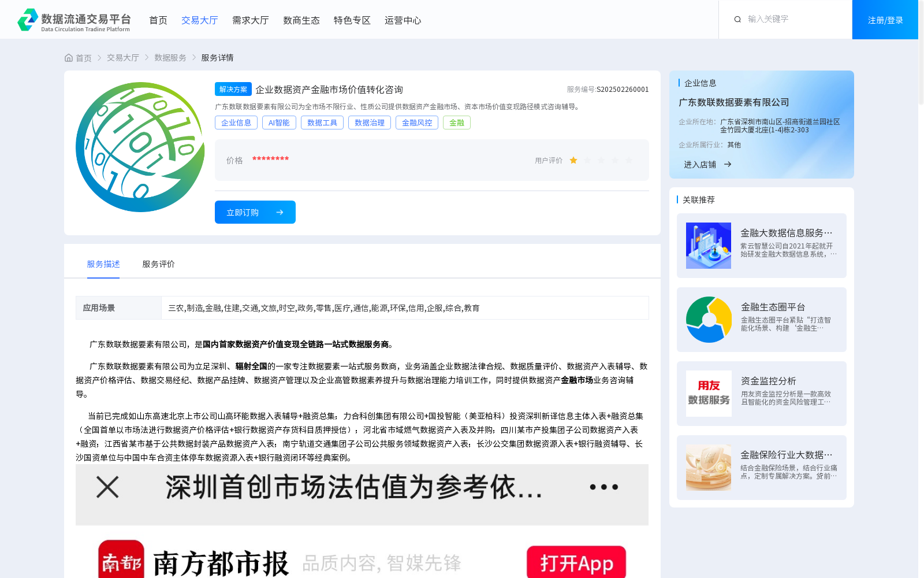The image size is (924, 578).
Task: Click the 数据工具 tag
Action: 322,123
